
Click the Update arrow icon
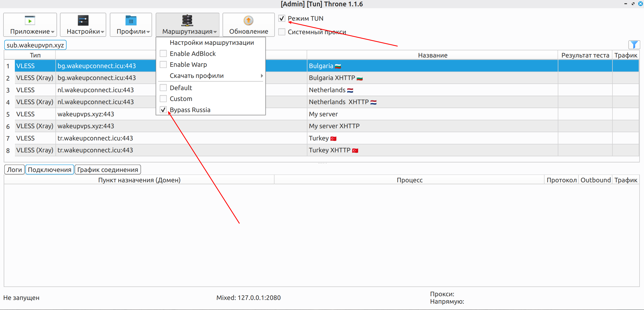(x=249, y=20)
